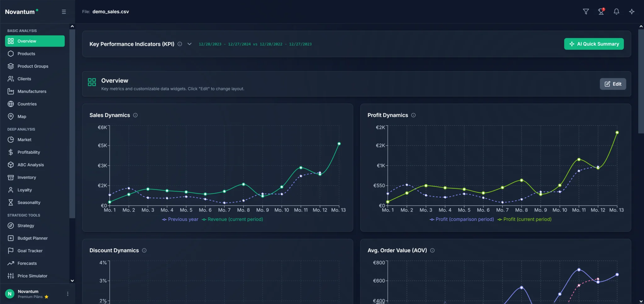Toggle the sidebar with the hamburger icon
644x304 pixels.
tap(64, 11)
